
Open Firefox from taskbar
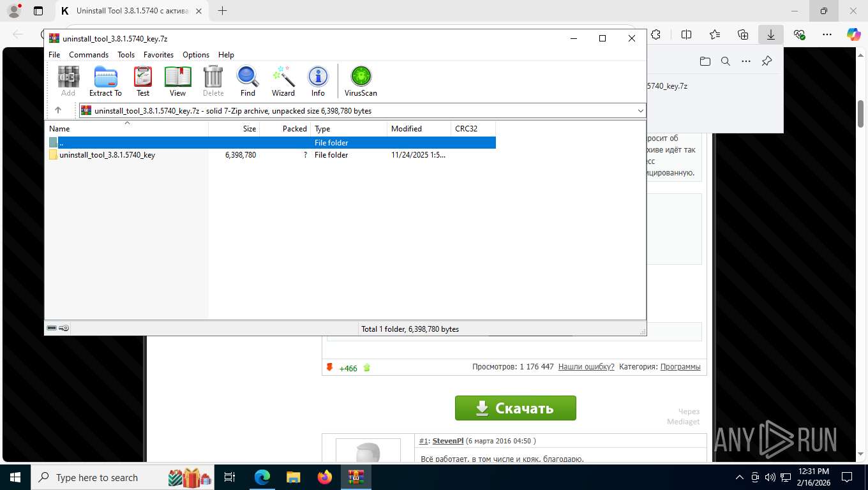point(325,477)
